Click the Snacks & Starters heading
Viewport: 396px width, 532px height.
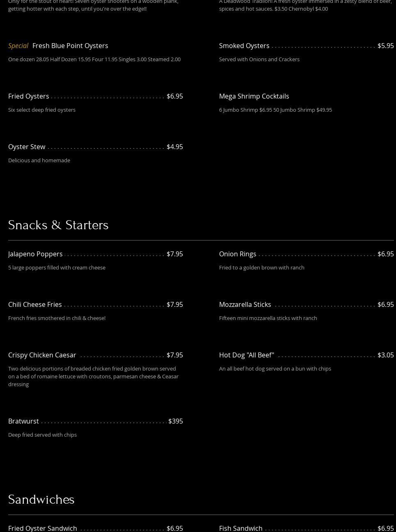[x=58, y=225]
